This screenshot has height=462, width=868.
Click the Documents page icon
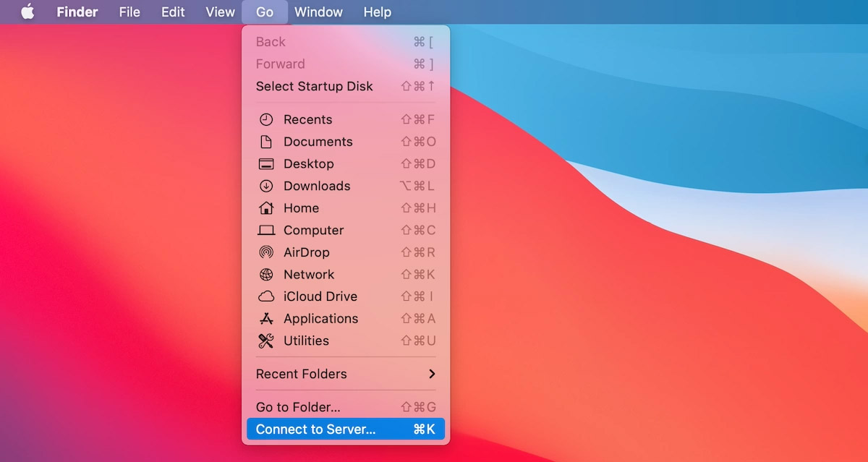(266, 142)
